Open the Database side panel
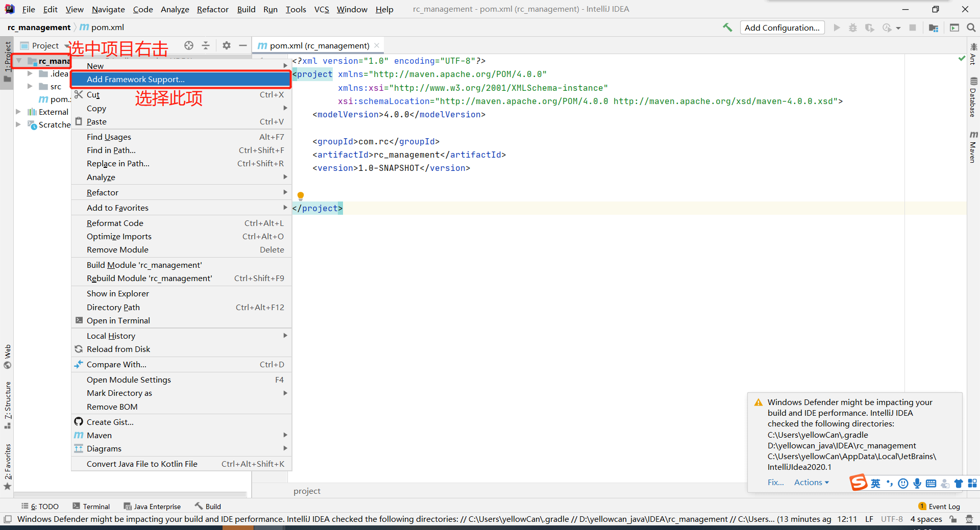The width and height of the screenshot is (980, 530). (x=973, y=97)
